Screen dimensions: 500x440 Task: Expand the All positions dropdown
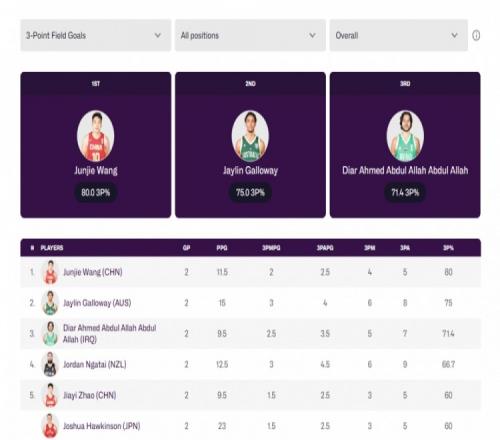coord(250,35)
